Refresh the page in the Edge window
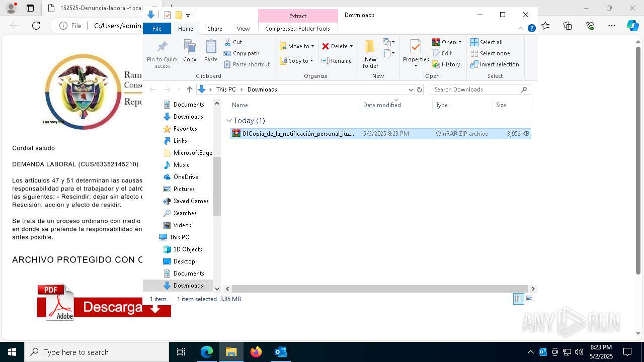The height and width of the screenshot is (362, 644). (x=36, y=26)
